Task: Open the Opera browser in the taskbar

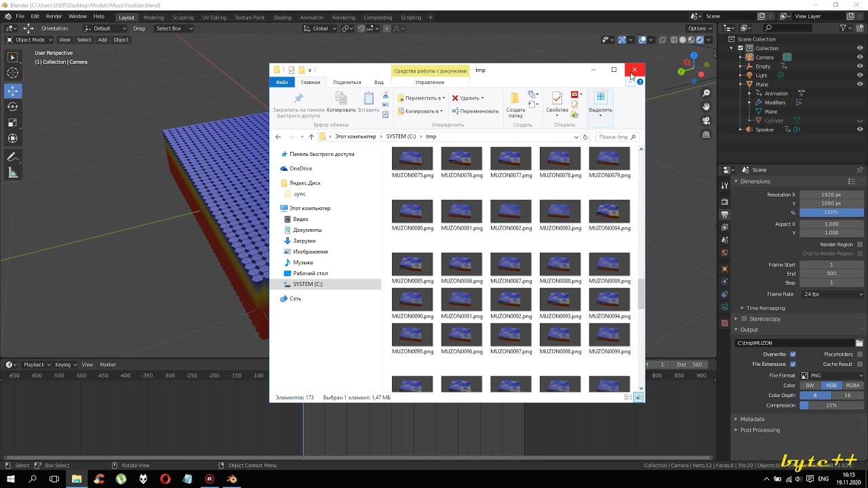Action: click(x=165, y=479)
